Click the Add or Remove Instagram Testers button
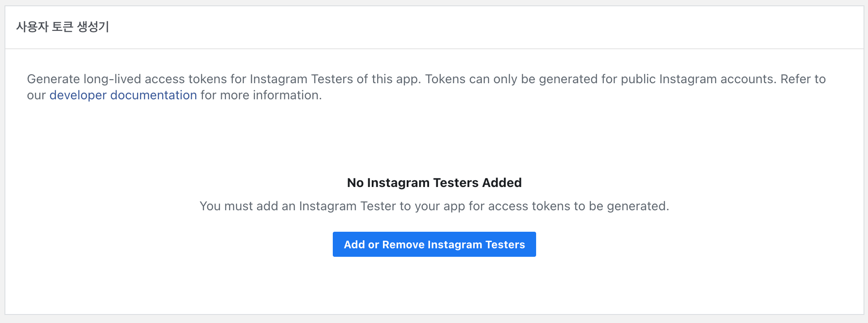Screen dimensions: 868x323 (x=434, y=244)
